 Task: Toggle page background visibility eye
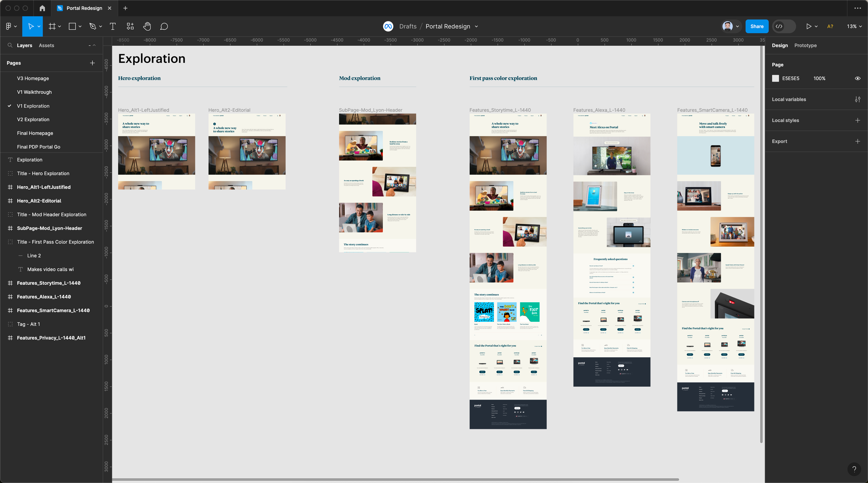tap(858, 78)
